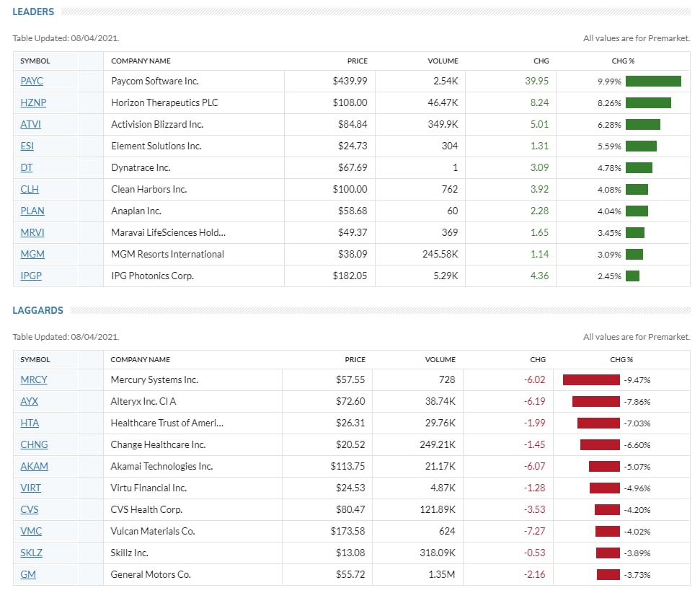Open the HZNP symbol link
Viewport: 700px width, 593px height.
(x=33, y=102)
